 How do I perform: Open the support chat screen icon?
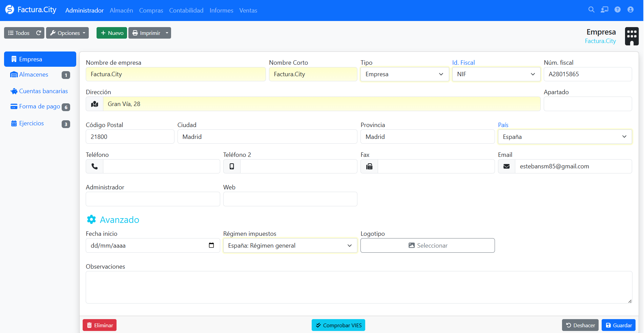(604, 10)
